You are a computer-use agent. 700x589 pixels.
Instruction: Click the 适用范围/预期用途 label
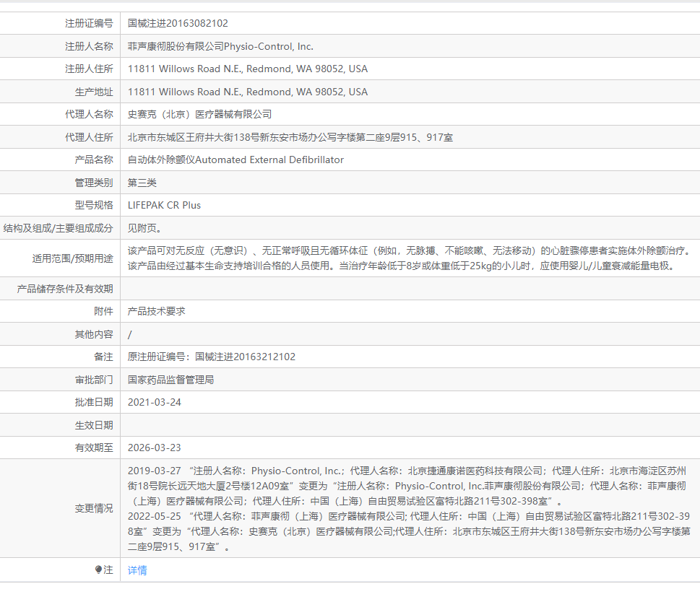[72, 258]
